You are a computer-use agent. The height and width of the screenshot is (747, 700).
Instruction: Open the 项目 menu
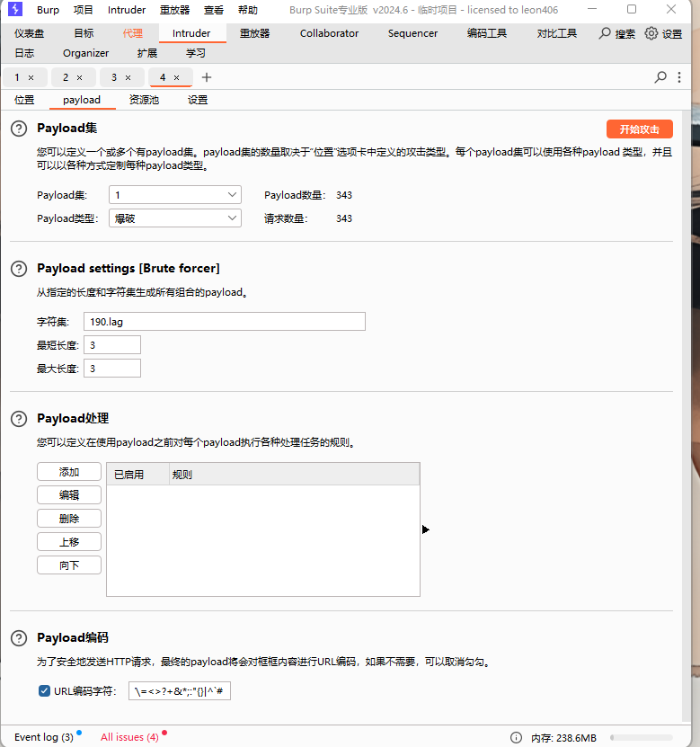pyautogui.click(x=84, y=10)
